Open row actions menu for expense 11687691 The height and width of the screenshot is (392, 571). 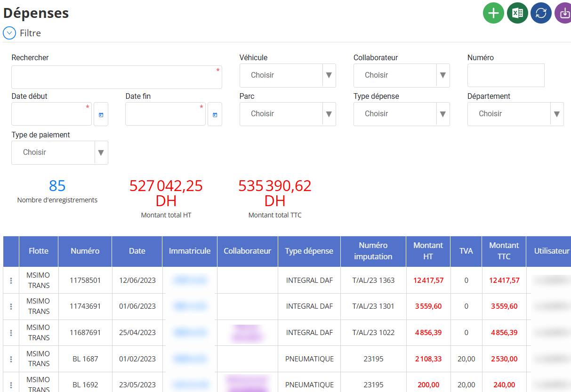(11, 333)
